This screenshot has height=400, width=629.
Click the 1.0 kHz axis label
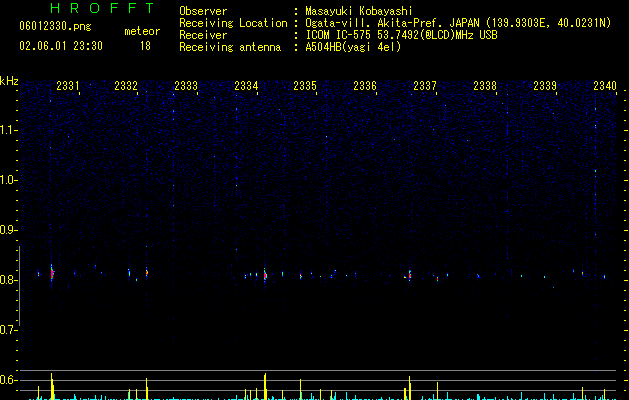9,180
